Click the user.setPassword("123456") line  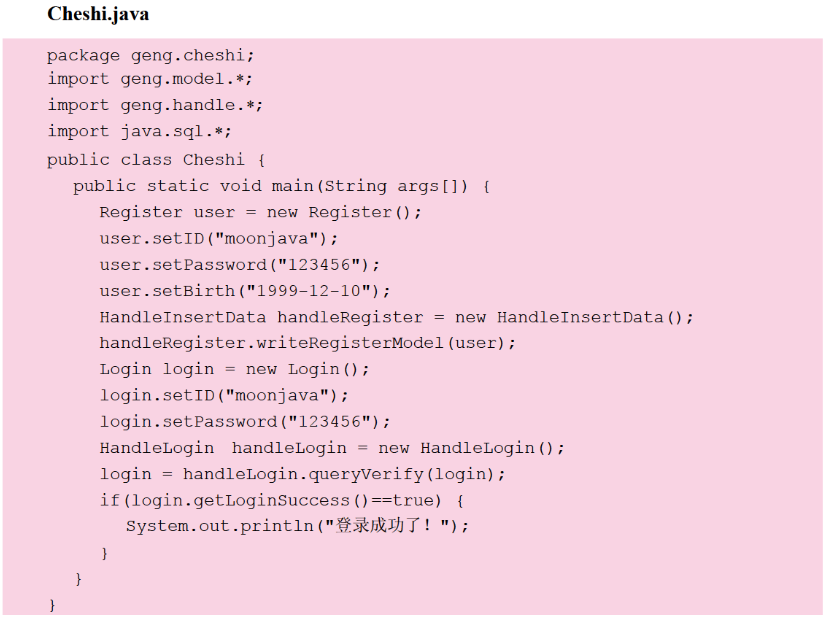(240, 265)
